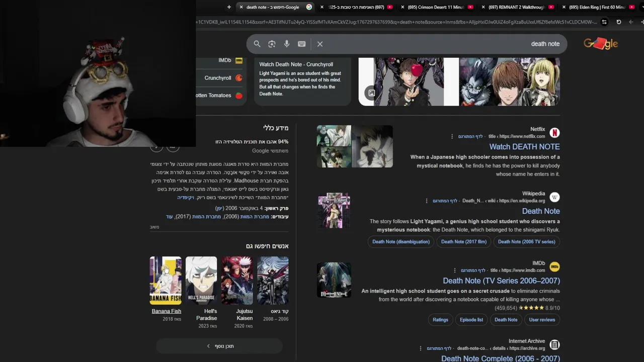Click the 'משוב' feedback link
This screenshot has height=362, width=644.
(x=154, y=227)
